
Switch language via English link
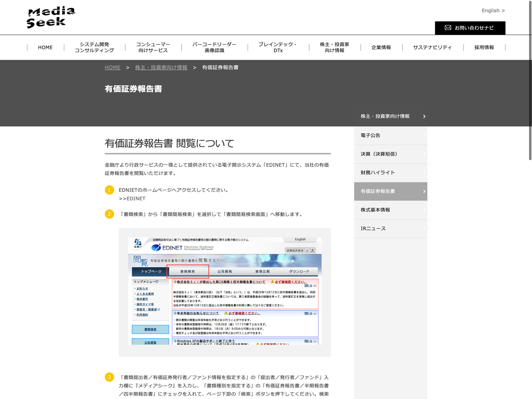(x=493, y=11)
